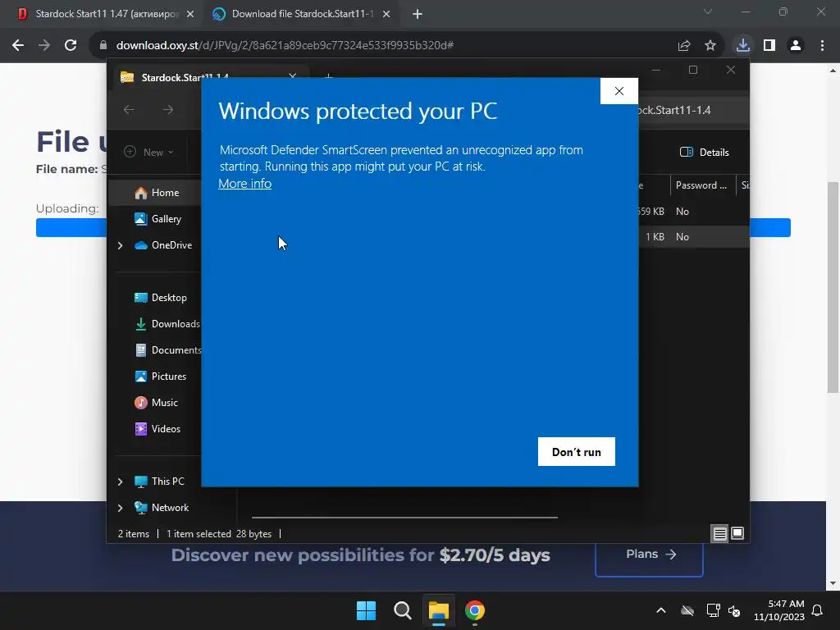Close the Download file tab
This screenshot has height=630, width=840.
386,15
